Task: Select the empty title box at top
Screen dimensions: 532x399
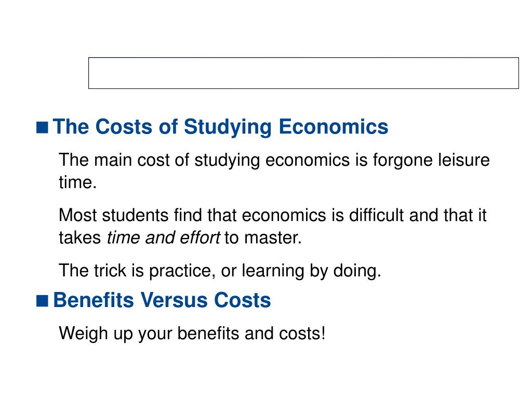Action: [303, 73]
